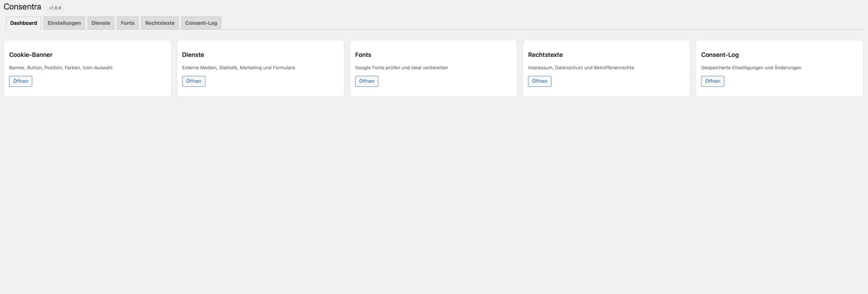The width and height of the screenshot is (868, 294).
Task: Click the 'Gespeicherte Einwilligungen' description text
Action: tap(751, 68)
